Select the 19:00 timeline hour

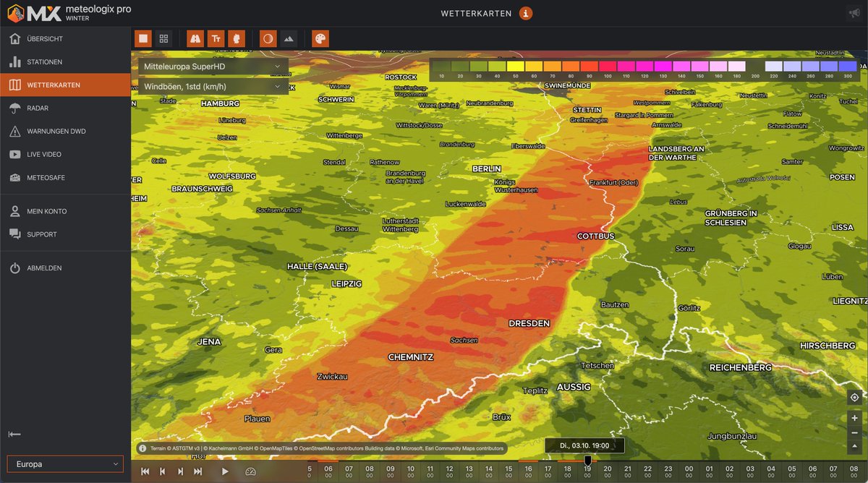[587, 471]
